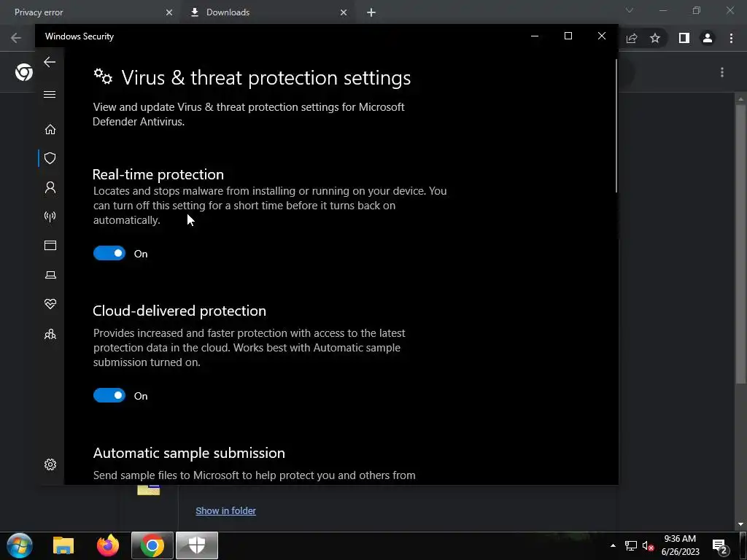Click the Real-time protection heading
This screenshot has width=747, height=560.
(158, 174)
